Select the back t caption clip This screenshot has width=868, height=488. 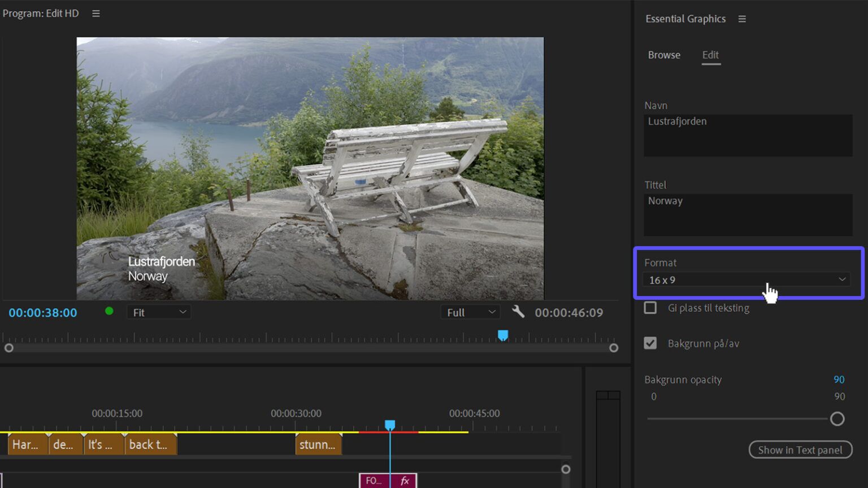click(147, 444)
